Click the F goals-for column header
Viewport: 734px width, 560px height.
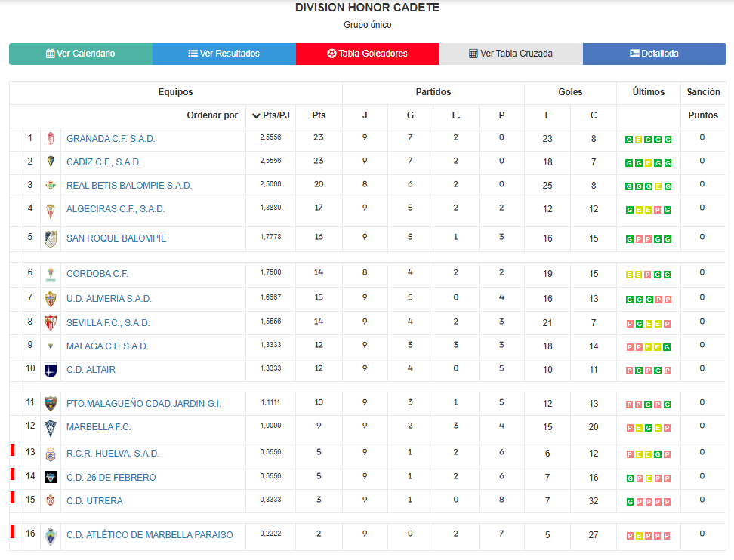coord(547,115)
